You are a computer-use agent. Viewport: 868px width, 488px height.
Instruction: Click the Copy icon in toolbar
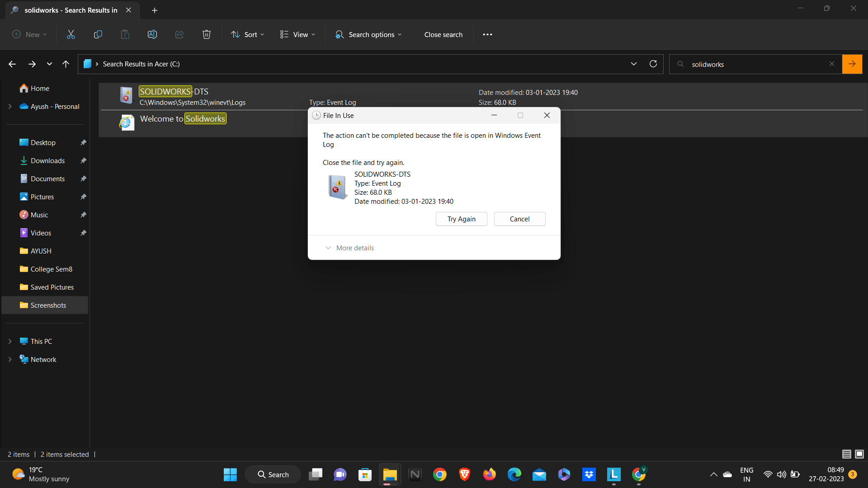point(98,34)
